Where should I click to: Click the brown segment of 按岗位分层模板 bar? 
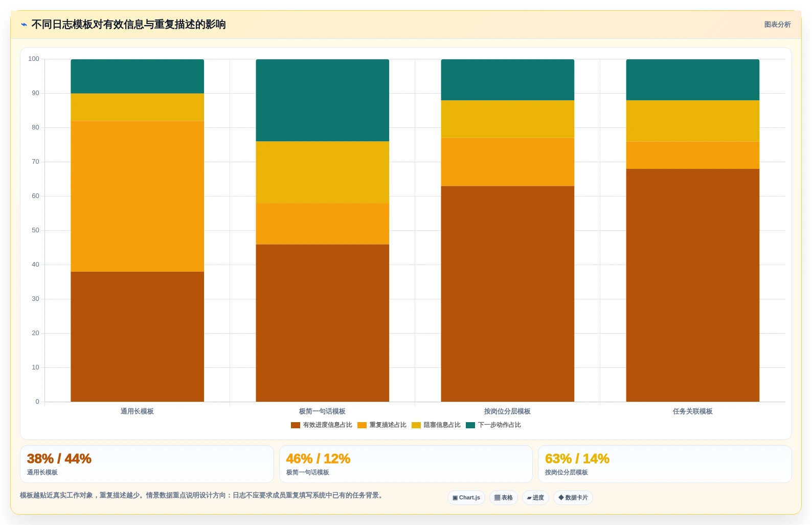pos(507,294)
